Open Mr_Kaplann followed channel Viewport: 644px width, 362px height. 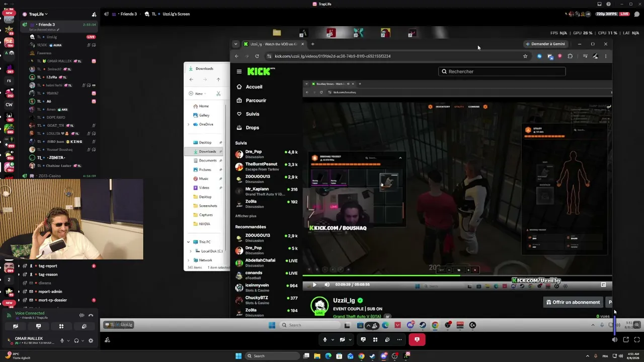pos(267,191)
